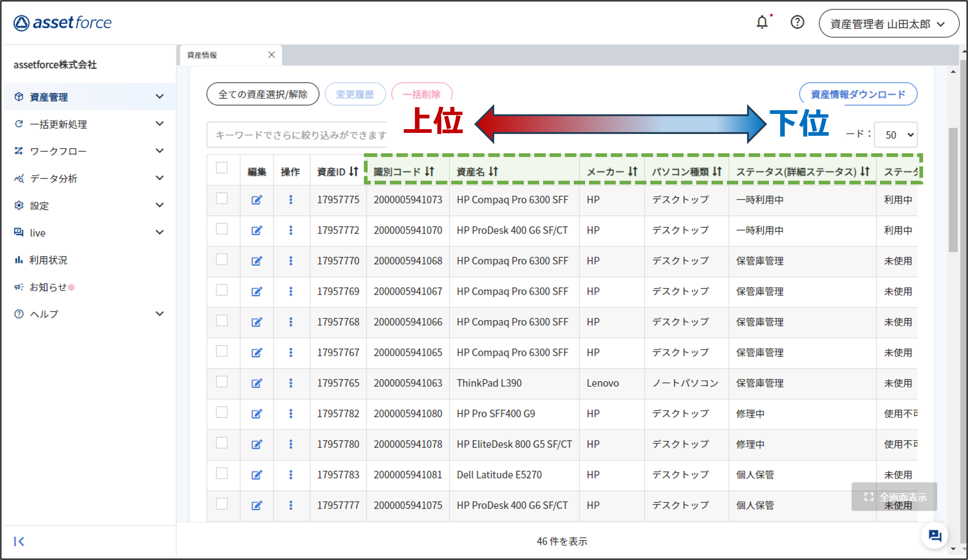
Task: Edit asset 17957765 ThinkPad L390 pencil icon
Action: pos(257,383)
